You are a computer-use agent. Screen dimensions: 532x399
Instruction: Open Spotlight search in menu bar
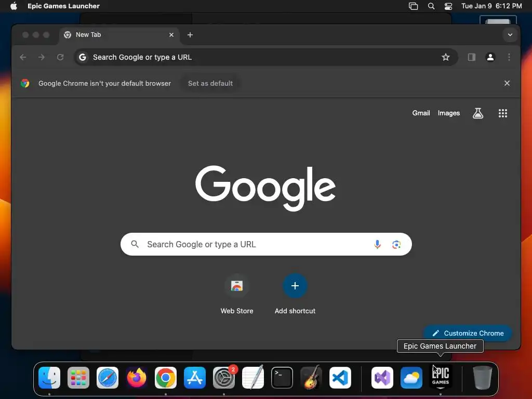pos(431,6)
